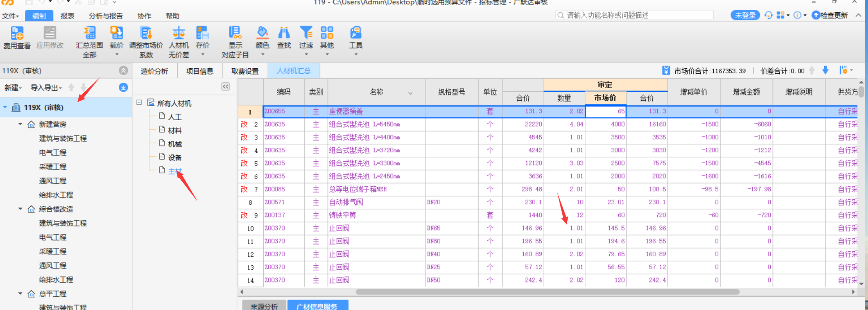Switch to the 报表 ribbon tab
The height and width of the screenshot is (310, 868).
[67, 16]
